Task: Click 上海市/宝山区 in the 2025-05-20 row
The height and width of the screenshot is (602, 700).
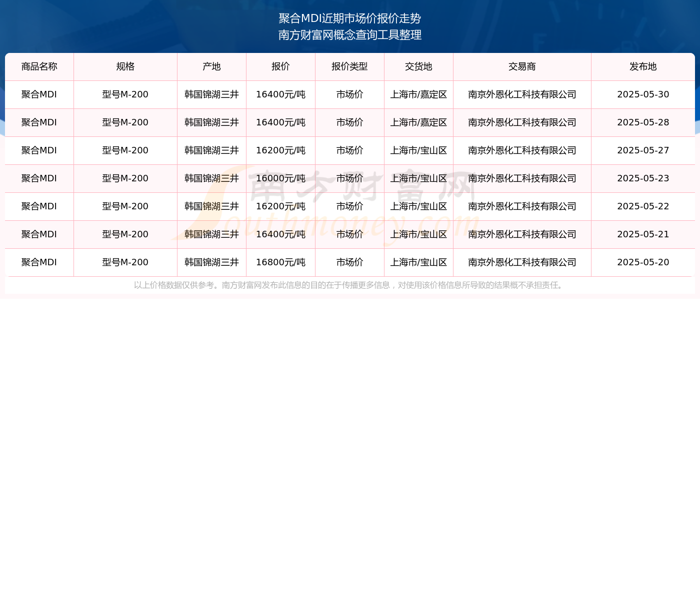Action: [419, 262]
